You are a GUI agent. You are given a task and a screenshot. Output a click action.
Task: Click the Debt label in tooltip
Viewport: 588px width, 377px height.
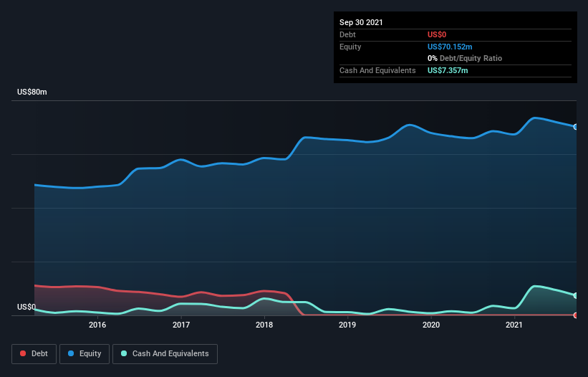point(347,34)
